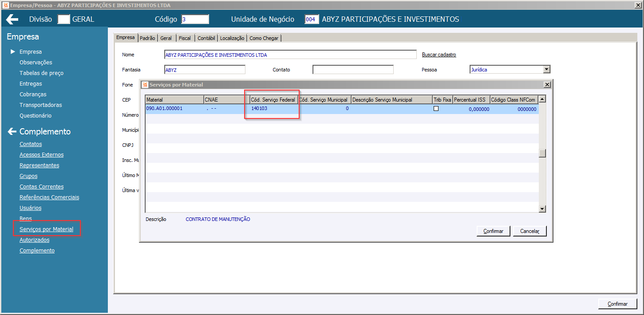Select the Empresa tab
This screenshot has width=644, height=315.
(x=126, y=38)
